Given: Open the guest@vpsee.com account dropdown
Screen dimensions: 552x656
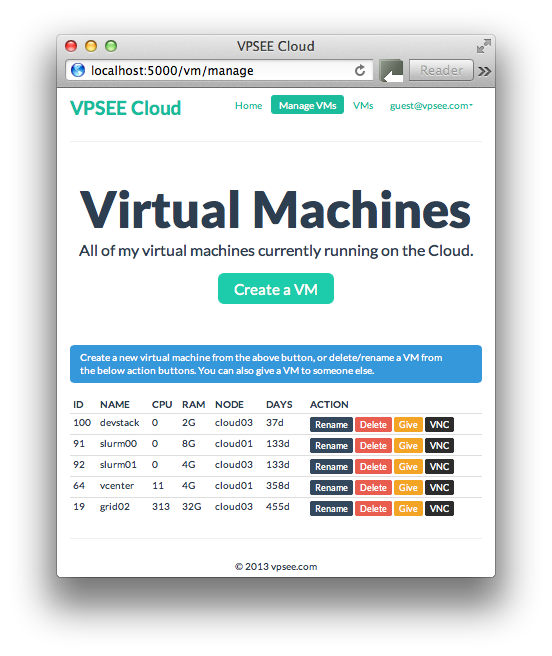Looking at the screenshot, I should point(431,105).
